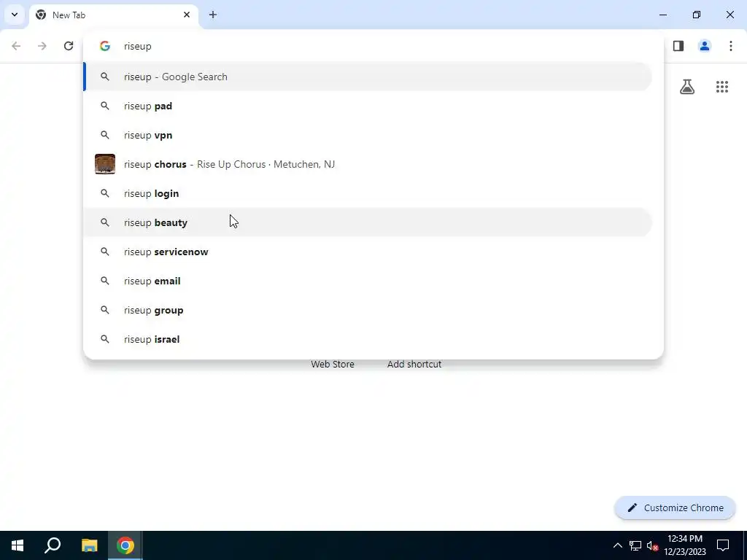Toggle the Chrome side panel
This screenshot has height=560, width=747.
(x=678, y=46)
